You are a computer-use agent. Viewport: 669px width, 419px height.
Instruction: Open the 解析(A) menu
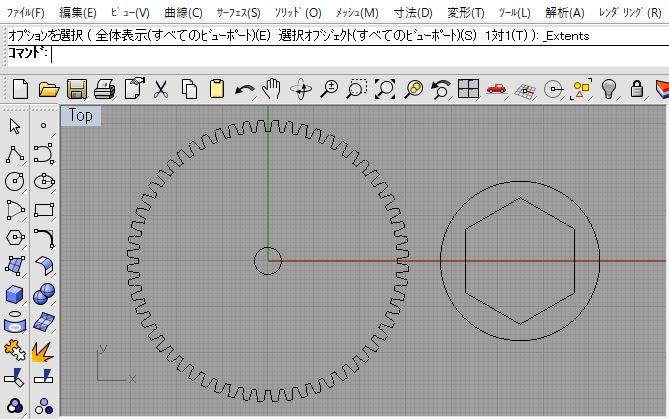click(x=564, y=12)
